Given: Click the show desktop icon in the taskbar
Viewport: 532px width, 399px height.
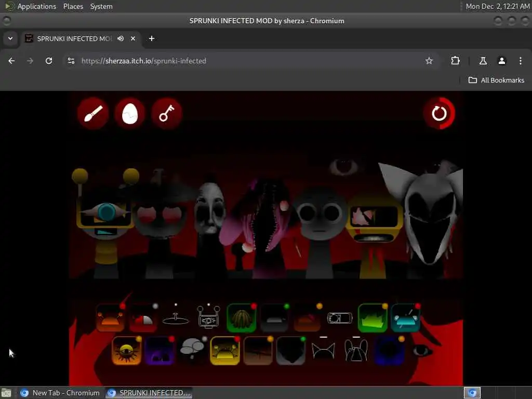Looking at the screenshot, I should [6, 393].
